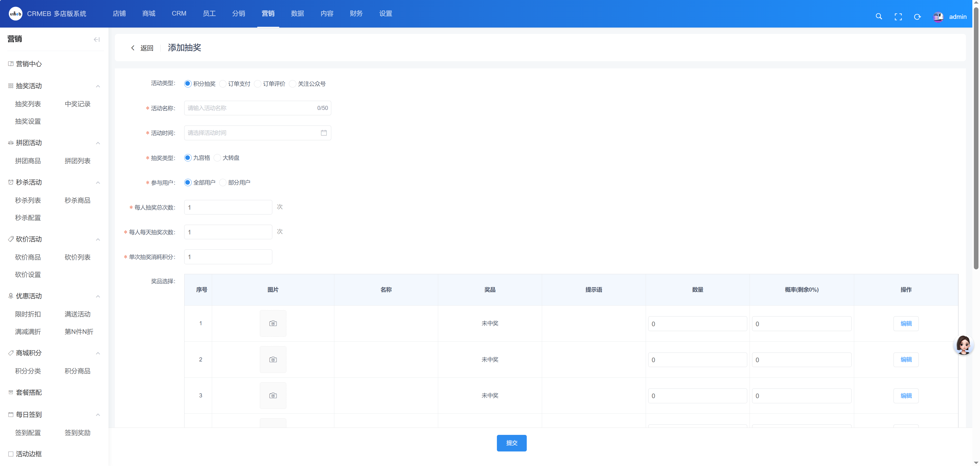Click quantity input for prize row 1
Screen dimensions: 980x466
click(x=697, y=324)
